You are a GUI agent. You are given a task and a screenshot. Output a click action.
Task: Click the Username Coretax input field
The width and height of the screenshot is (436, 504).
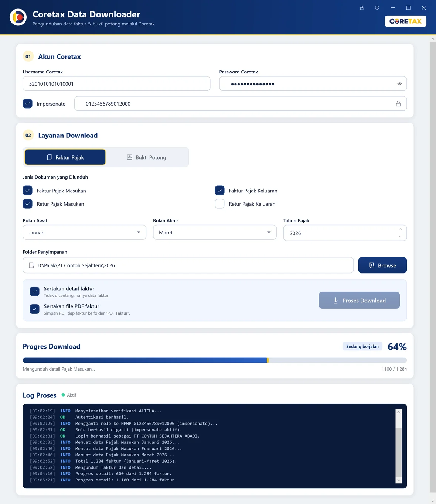tap(116, 84)
